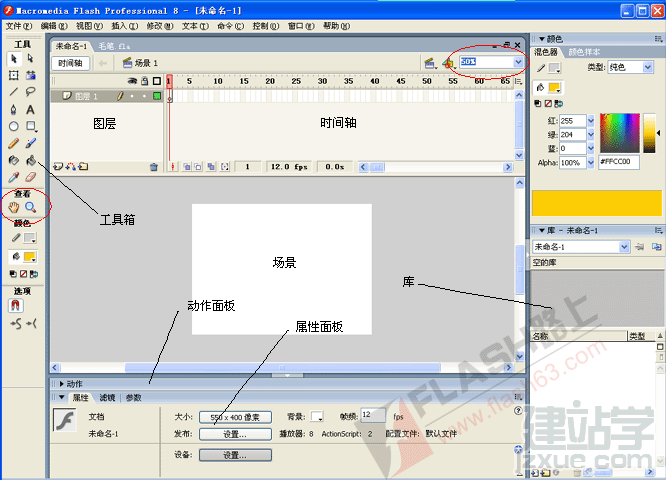Toggle visibility dot for 图层 1
Viewport: 667px width, 480px height.
[132, 96]
